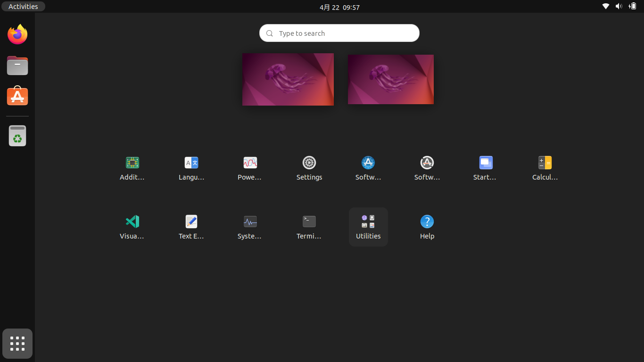Open the Trash from the dock
Viewport: 644px width, 362px height.
[x=17, y=135]
